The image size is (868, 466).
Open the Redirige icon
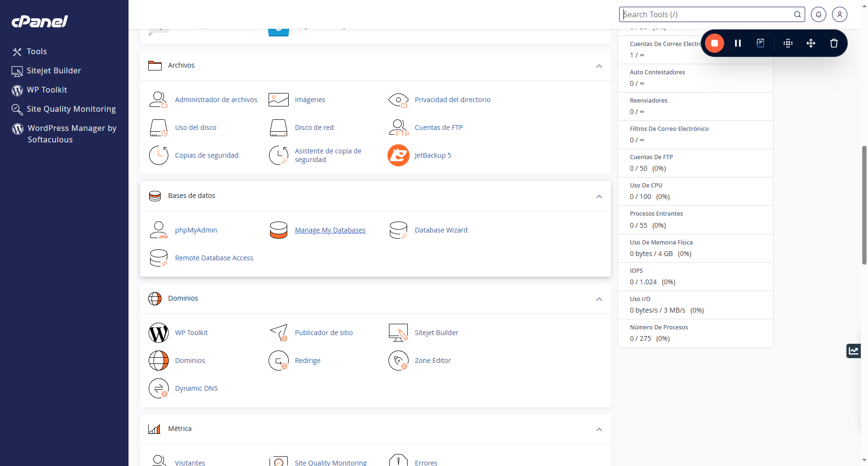tap(278, 361)
